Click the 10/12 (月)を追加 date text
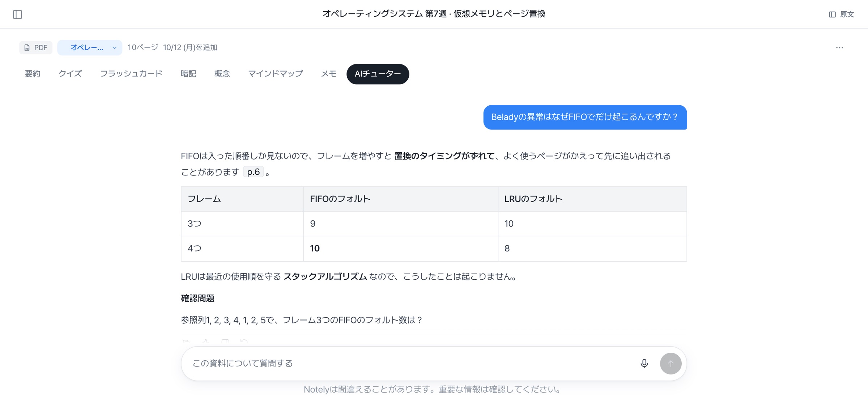This screenshot has height=398, width=868. pyautogui.click(x=190, y=47)
